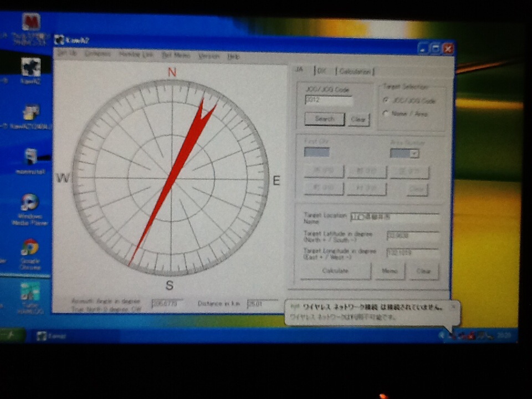Click the KawAZ title bar icon
This screenshot has height=399, width=532.
pos(59,40)
